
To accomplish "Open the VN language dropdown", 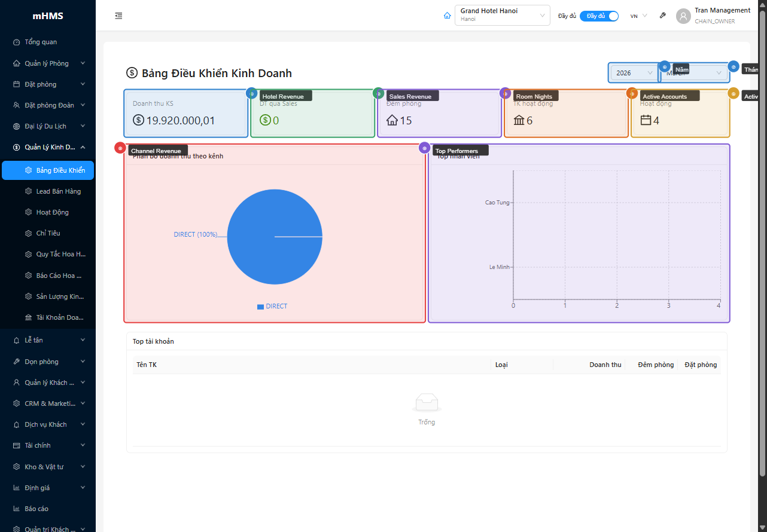I will 638,16.
